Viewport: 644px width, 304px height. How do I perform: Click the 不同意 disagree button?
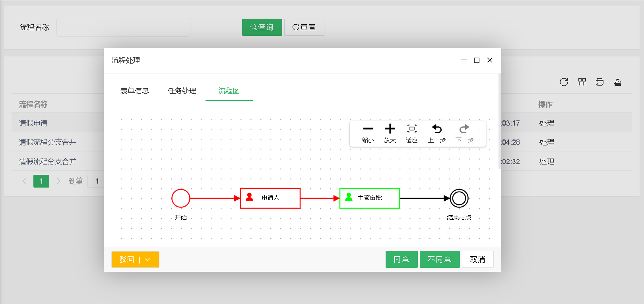coord(440,259)
